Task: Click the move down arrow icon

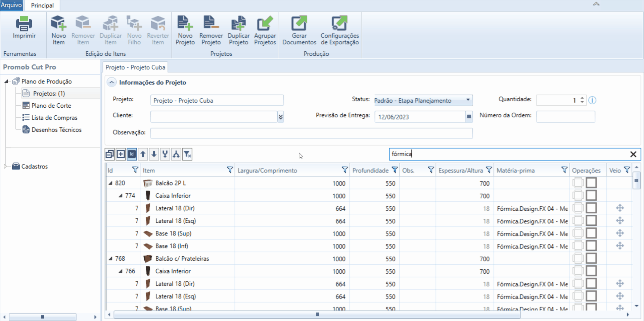Action: coord(154,154)
